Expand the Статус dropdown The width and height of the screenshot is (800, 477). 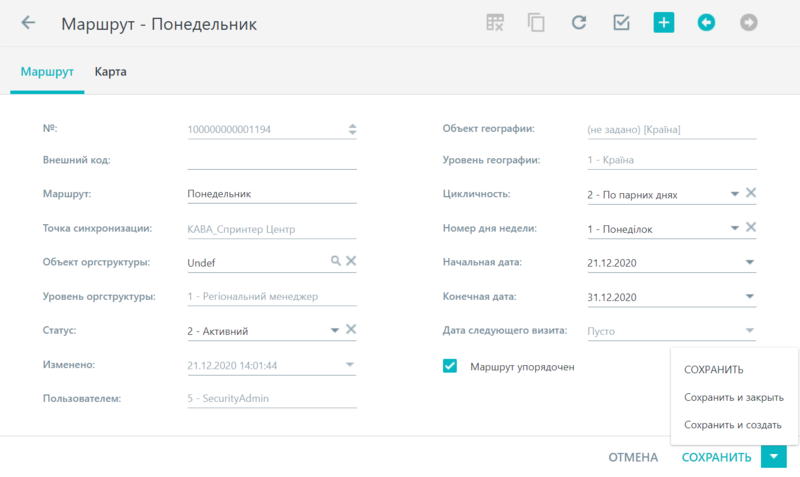click(x=335, y=331)
